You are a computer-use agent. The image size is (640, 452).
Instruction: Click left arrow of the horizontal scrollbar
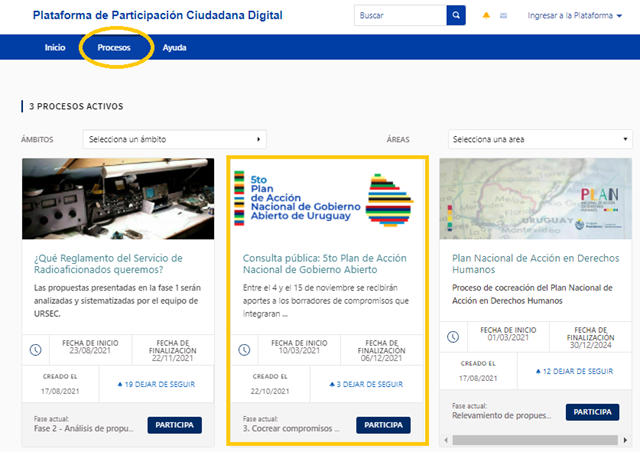pos(446,440)
